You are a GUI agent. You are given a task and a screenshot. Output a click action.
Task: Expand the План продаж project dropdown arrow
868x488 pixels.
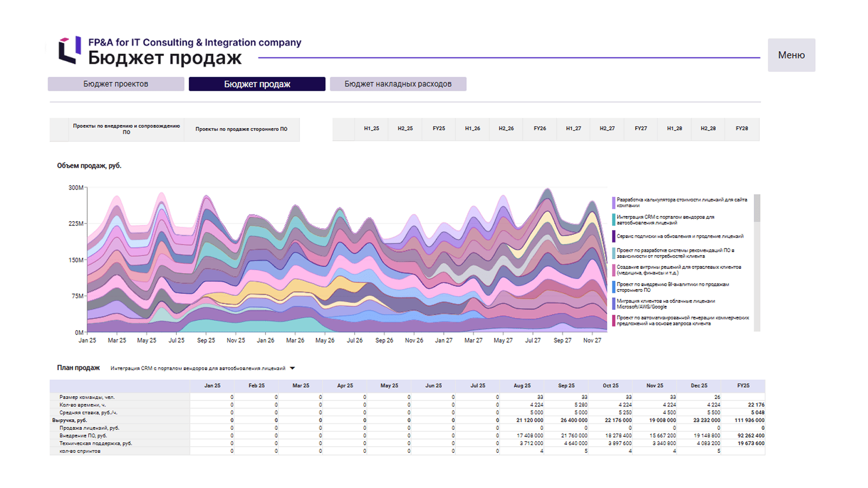click(292, 368)
